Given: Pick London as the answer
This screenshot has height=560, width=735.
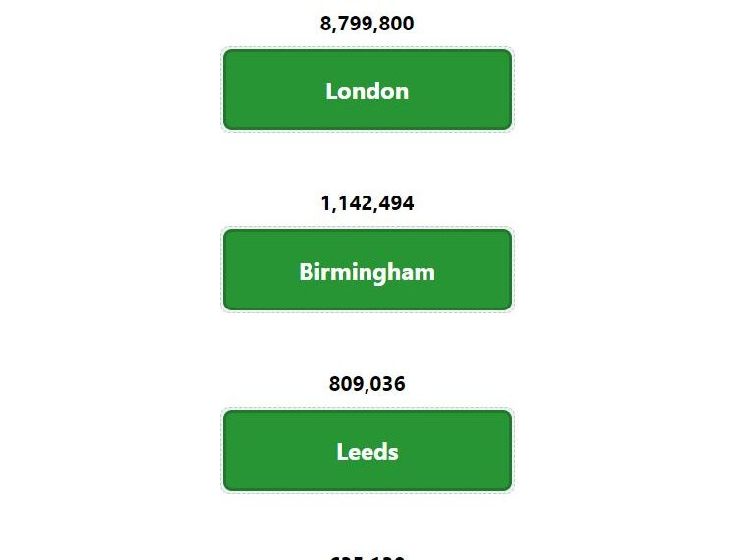Looking at the screenshot, I should point(367,89).
